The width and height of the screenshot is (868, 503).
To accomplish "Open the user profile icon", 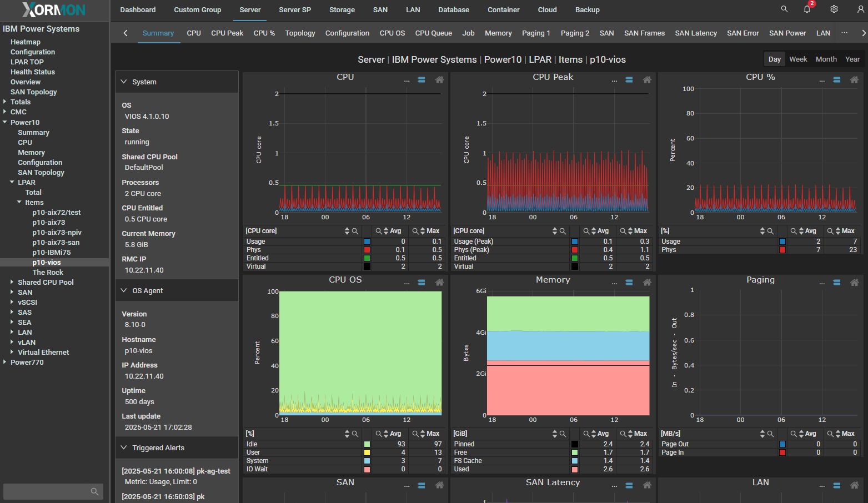I will click(860, 9).
